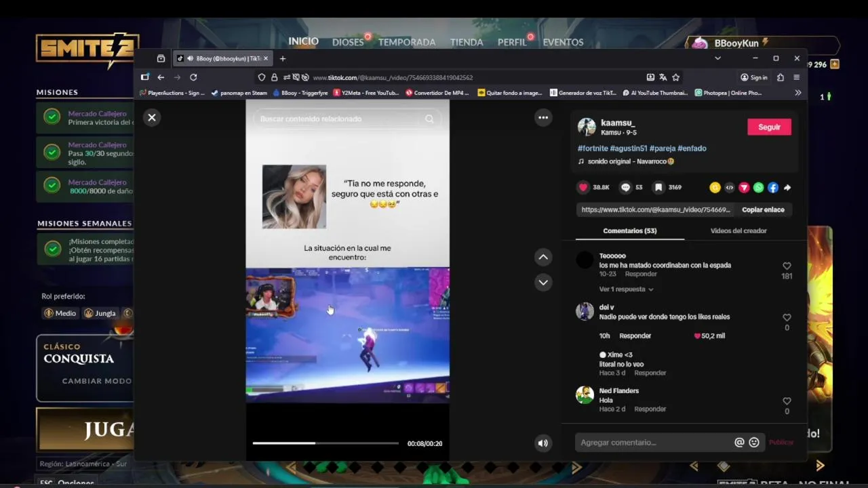The image size is (868, 488).
Task: Click the tiktok.com address bar URL
Action: [x=393, y=77]
